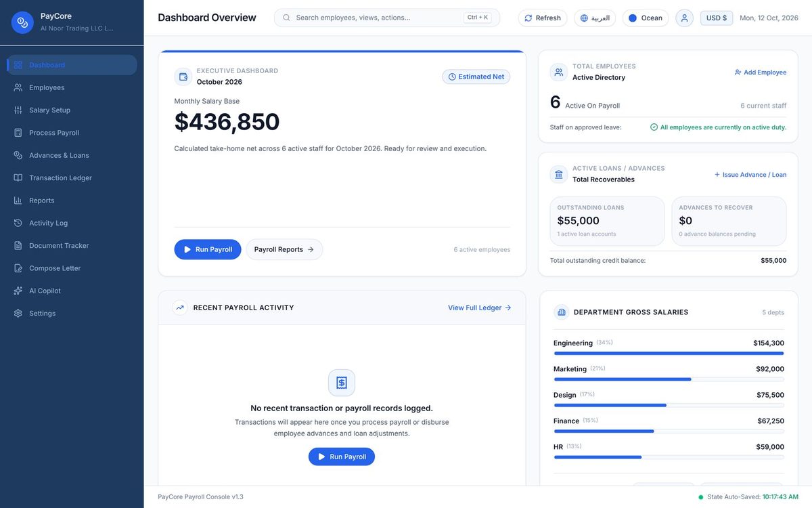Go to Employees in sidebar

coord(72,87)
